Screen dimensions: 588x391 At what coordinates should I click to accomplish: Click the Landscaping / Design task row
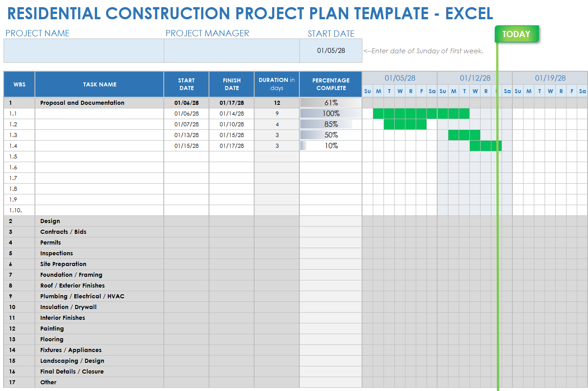coord(72,361)
